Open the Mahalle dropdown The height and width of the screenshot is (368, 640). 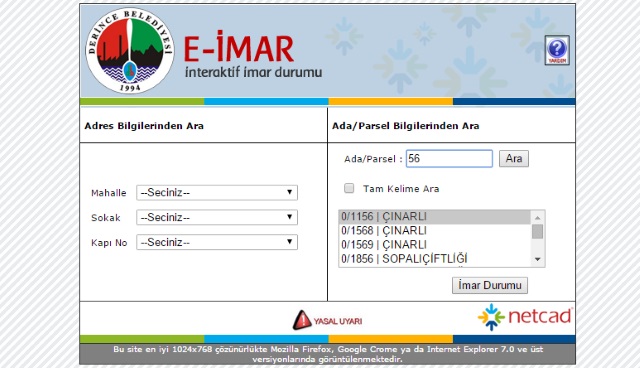click(217, 193)
